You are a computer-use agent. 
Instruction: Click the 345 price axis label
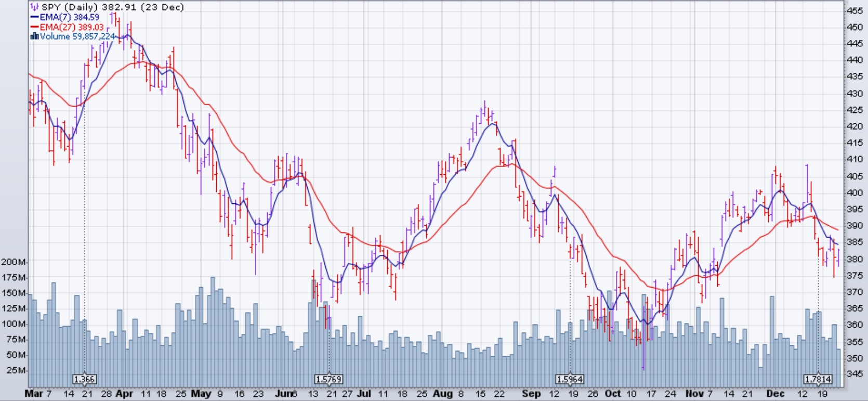pyautogui.click(x=855, y=374)
